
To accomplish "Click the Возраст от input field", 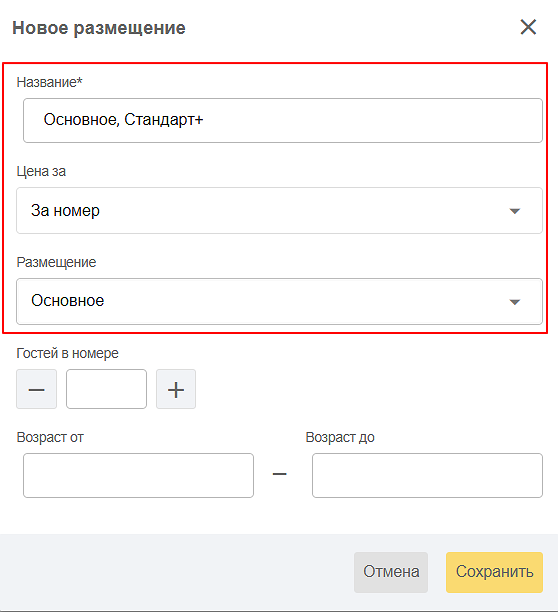I will pyautogui.click(x=139, y=475).
